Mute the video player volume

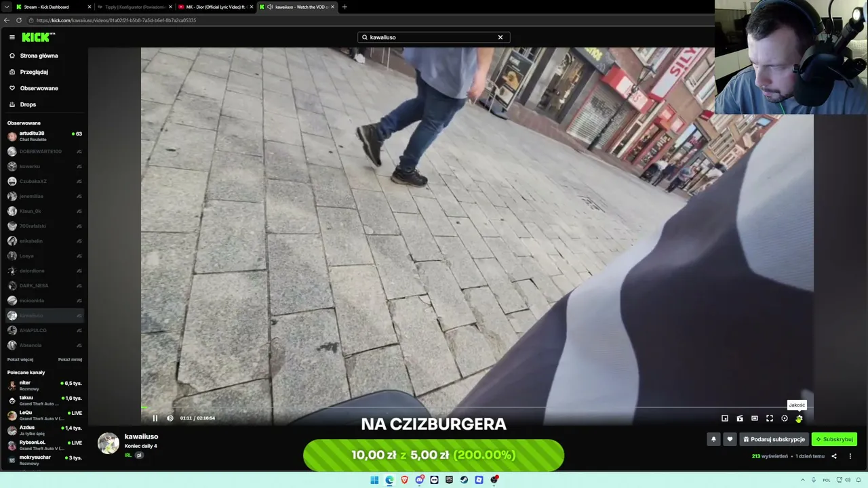point(170,418)
